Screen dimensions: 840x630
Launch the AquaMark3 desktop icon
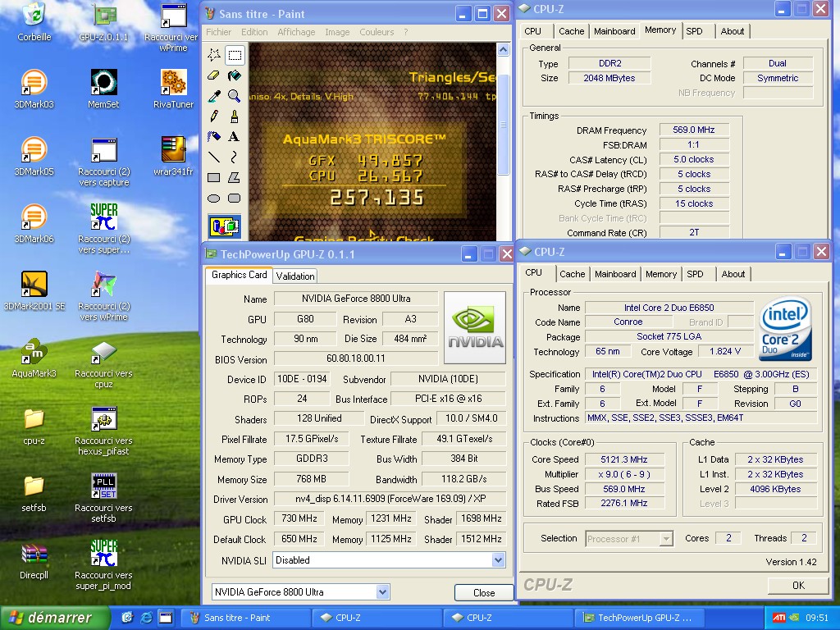34,351
